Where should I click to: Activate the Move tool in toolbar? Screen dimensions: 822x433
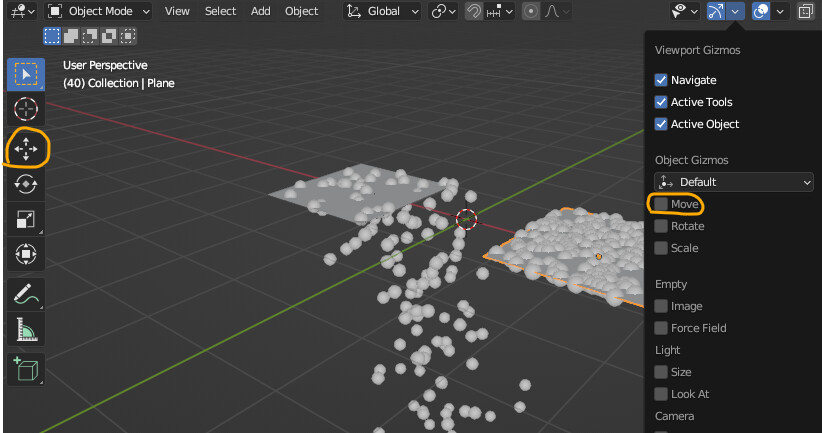[x=26, y=149]
